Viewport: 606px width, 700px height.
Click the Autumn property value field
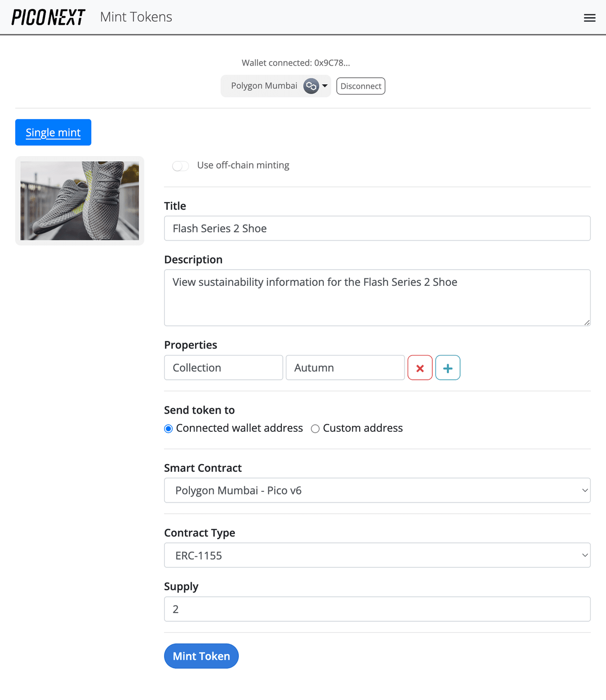click(x=345, y=368)
